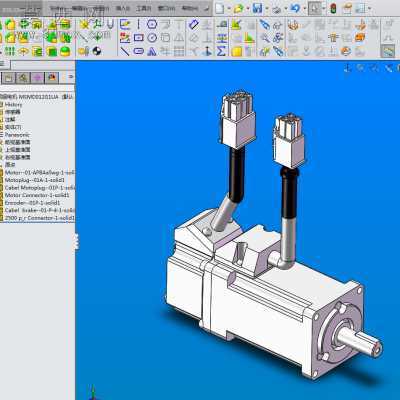The image size is (400, 400).
Task: Select the Cabel brake tree item
Action: [39, 210]
